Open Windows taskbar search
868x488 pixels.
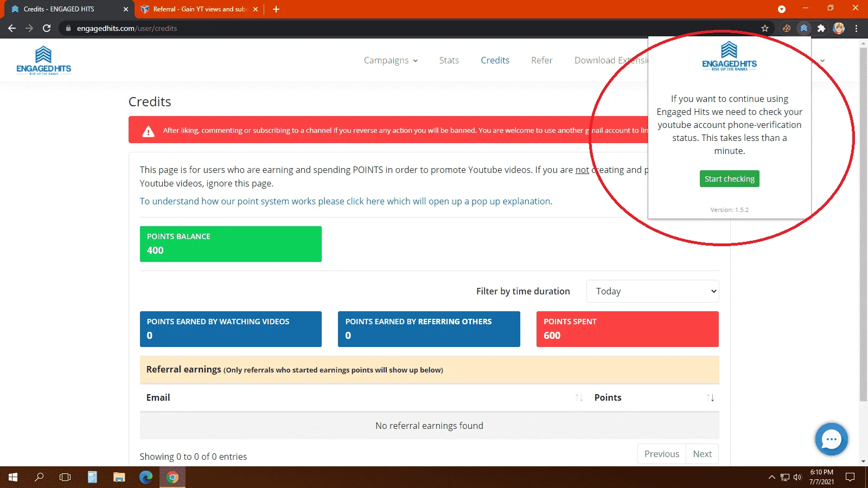(x=39, y=477)
